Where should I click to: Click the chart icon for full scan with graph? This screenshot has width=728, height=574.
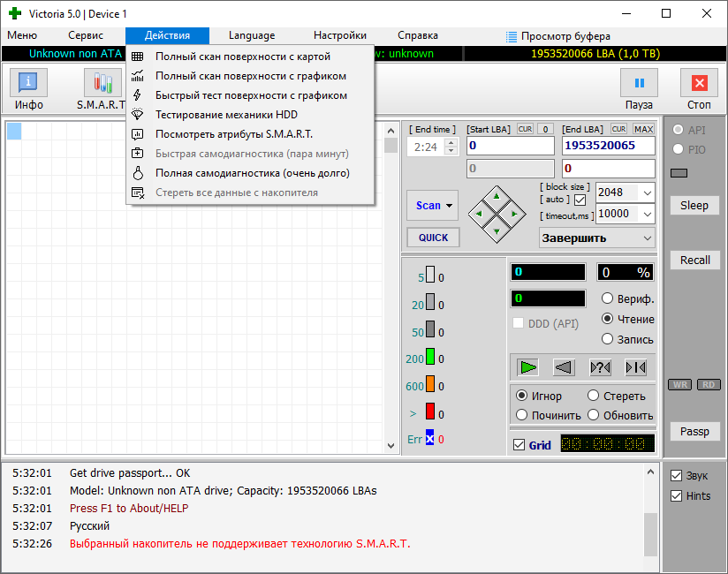[138, 76]
